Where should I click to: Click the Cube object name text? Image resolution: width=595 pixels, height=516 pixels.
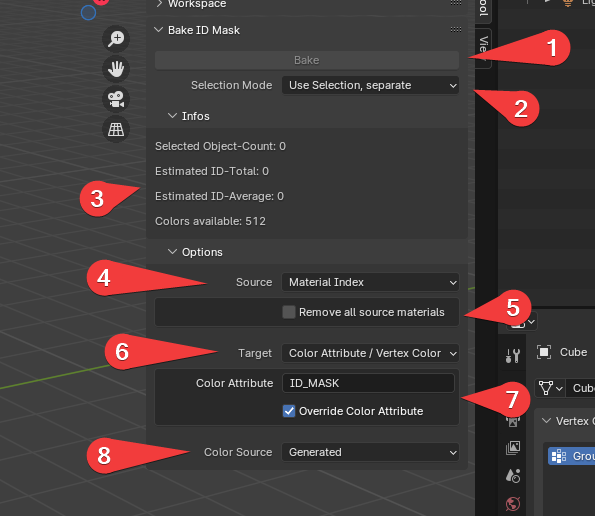pyautogui.click(x=573, y=352)
